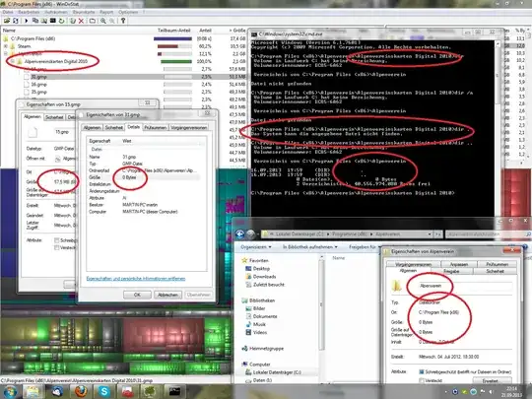Open the Optionen menu in WinDirStat
This screenshot has height=399, width=532.
[x=128, y=12]
